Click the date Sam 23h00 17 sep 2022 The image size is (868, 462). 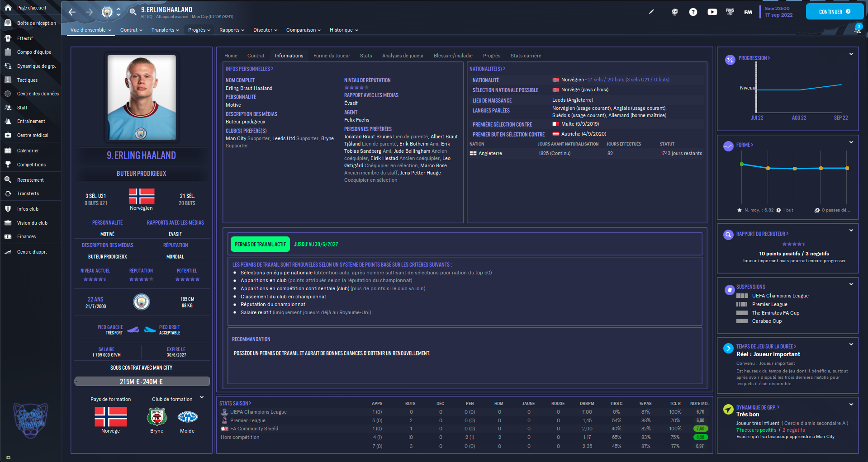[x=778, y=12]
